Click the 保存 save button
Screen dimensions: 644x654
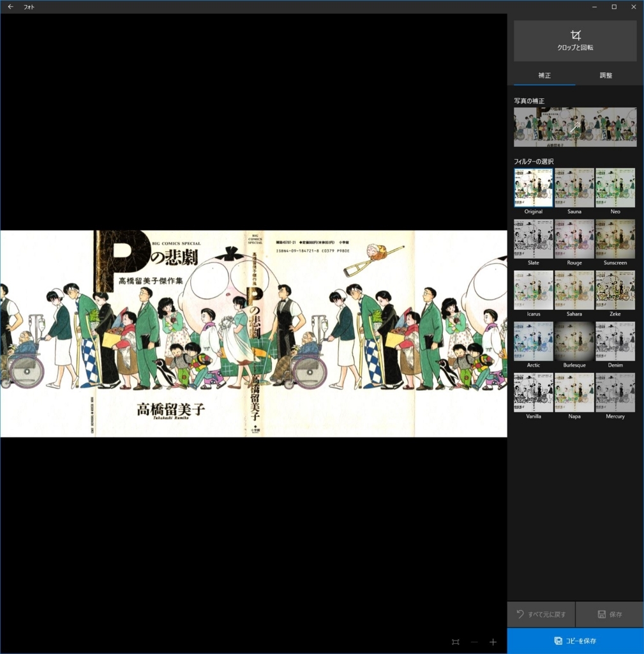coord(610,614)
